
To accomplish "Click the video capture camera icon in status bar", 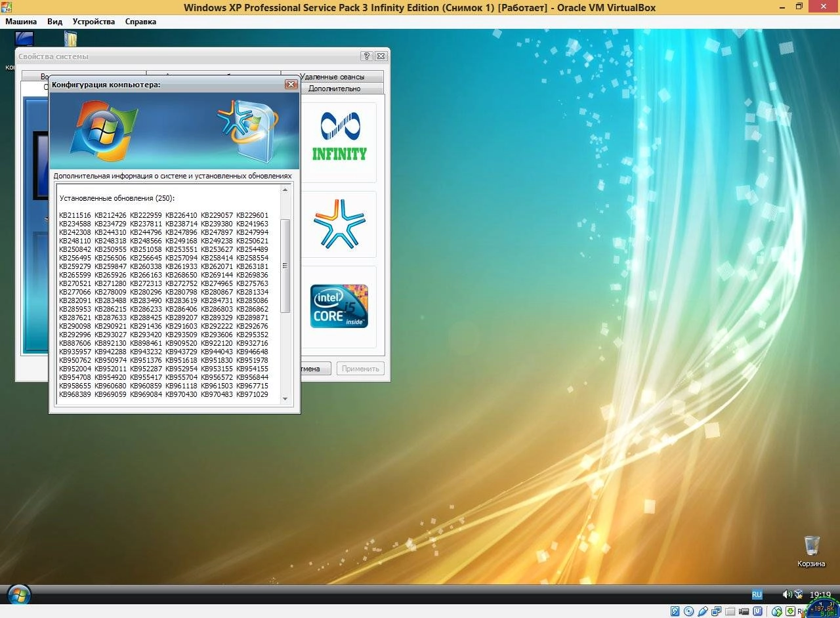I will (744, 611).
